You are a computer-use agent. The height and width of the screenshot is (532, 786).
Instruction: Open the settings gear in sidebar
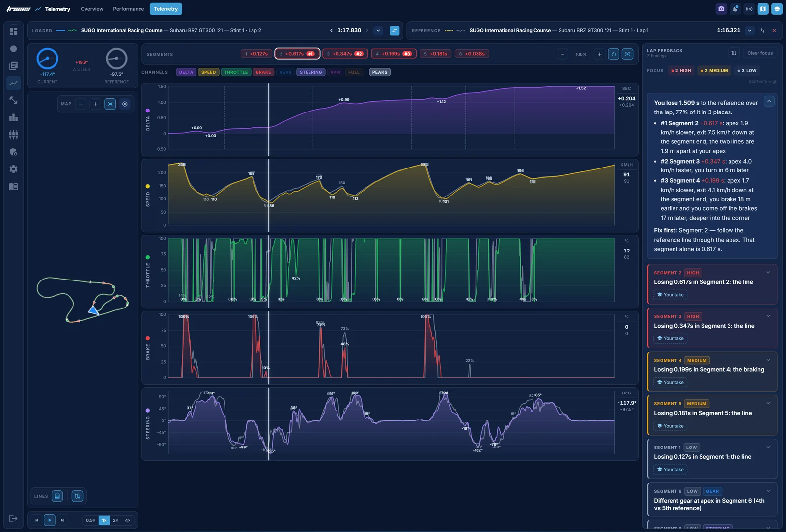(13, 169)
